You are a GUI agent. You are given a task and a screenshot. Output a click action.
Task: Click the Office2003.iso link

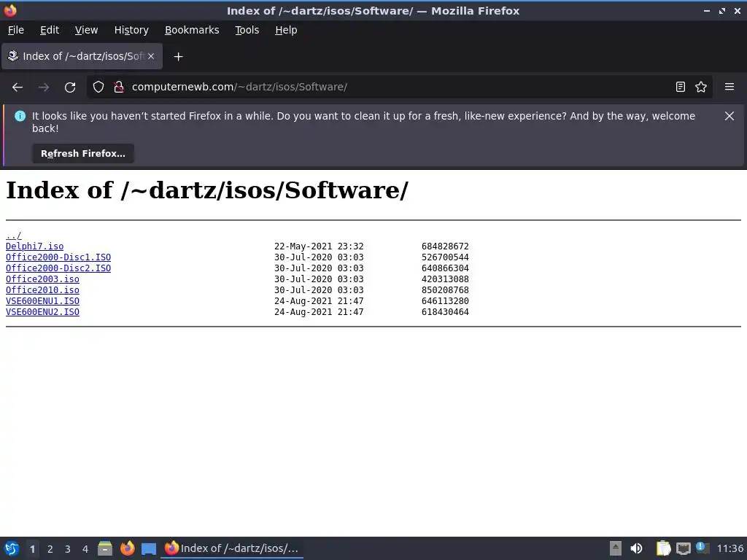click(42, 279)
